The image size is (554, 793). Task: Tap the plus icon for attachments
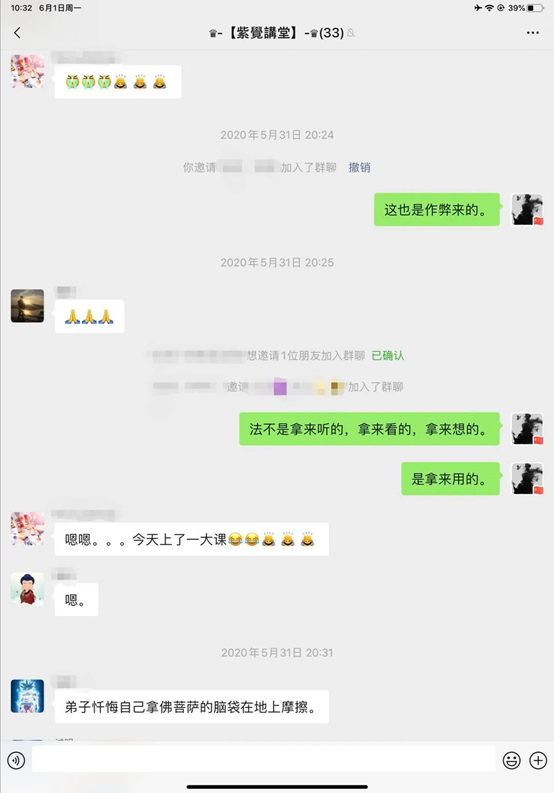click(x=538, y=760)
